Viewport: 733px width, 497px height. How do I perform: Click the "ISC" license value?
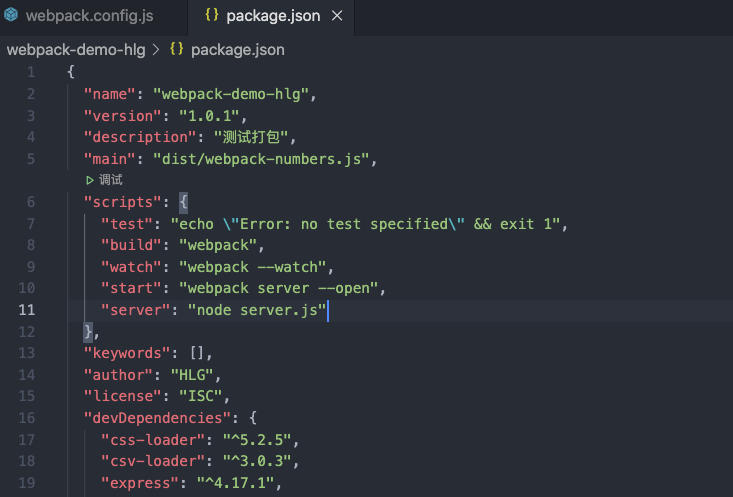(x=201, y=396)
